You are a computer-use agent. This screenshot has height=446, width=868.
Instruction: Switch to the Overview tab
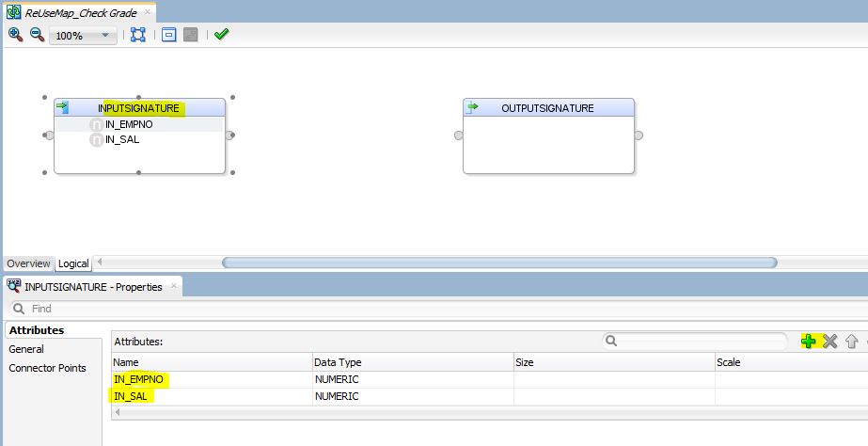click(x=29, y=263)
